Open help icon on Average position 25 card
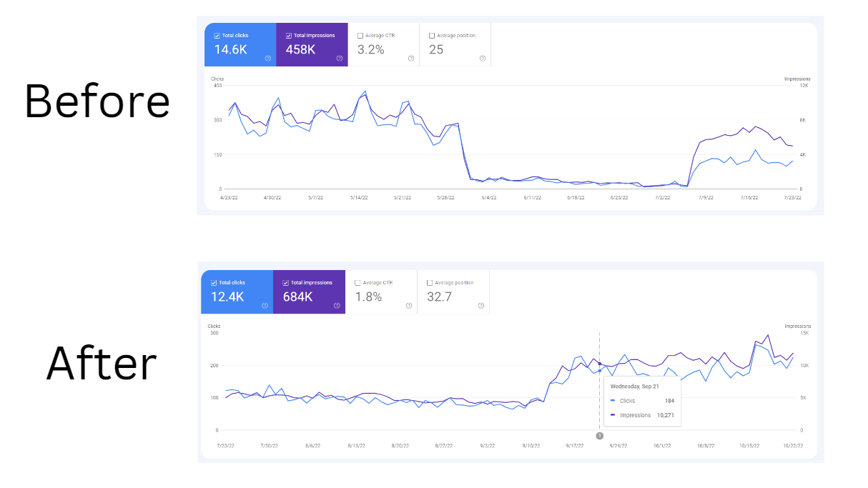The height and width of the screenshot is (488, 868). click(483, 59)
